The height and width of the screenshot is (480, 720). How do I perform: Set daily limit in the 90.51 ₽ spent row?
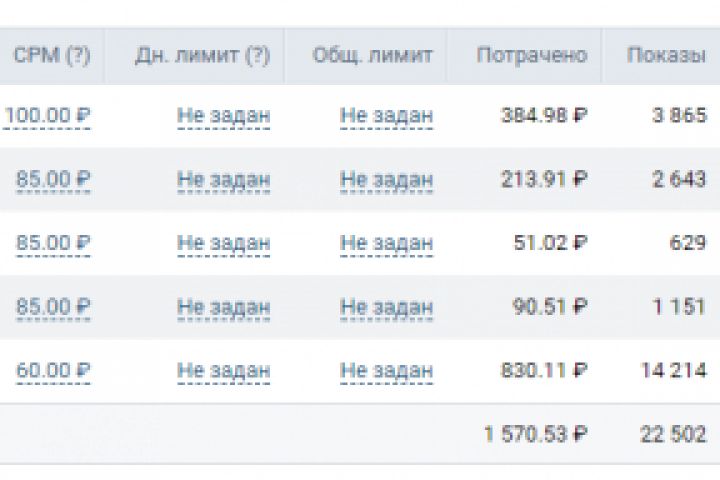tap(223, 307)
